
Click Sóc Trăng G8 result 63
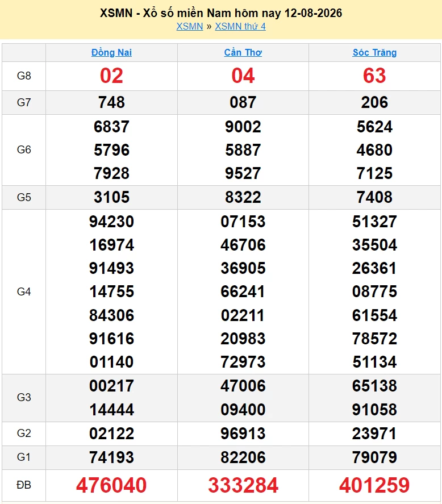click(x=374, y=76)
